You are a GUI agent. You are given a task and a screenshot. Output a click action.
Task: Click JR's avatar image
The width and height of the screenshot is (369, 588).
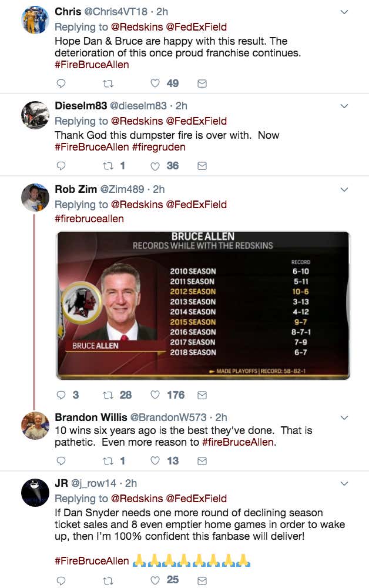pyautogui.click(x=35, y=493)
